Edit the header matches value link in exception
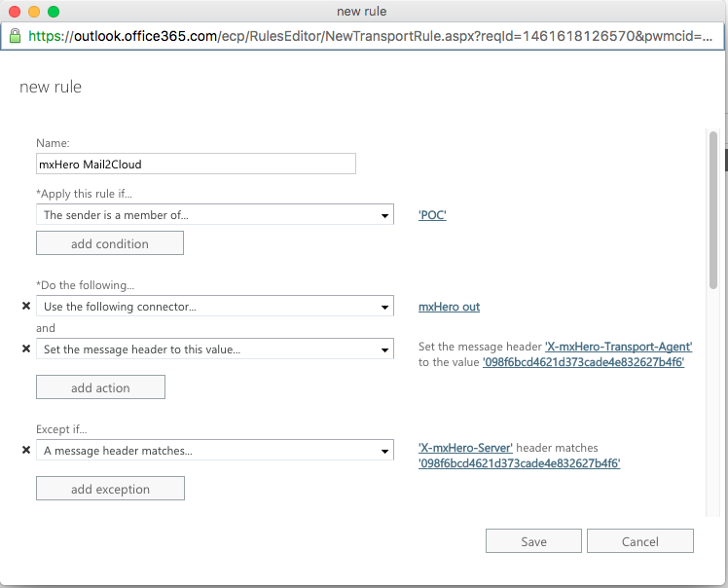The height and width of the screenshot is (588, 728). pyautogui.click(x=519, y=463)
